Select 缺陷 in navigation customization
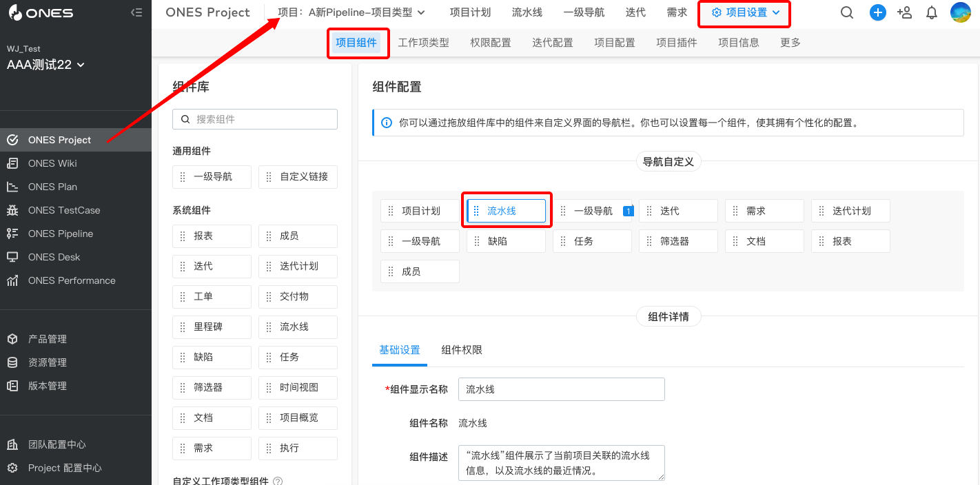This screenshot has width=980, height=485. [506, 241]
